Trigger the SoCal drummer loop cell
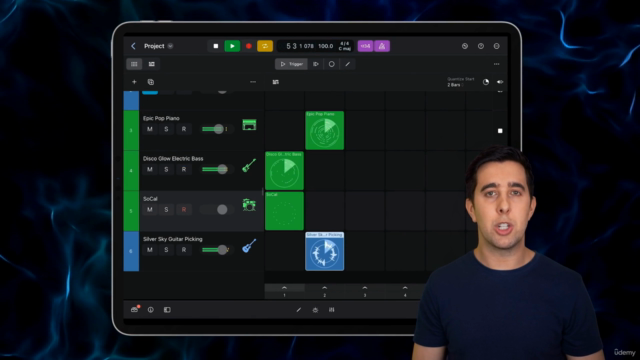Image resolution: width=640 pixels, height=360 pixels. tap(284, 211)
